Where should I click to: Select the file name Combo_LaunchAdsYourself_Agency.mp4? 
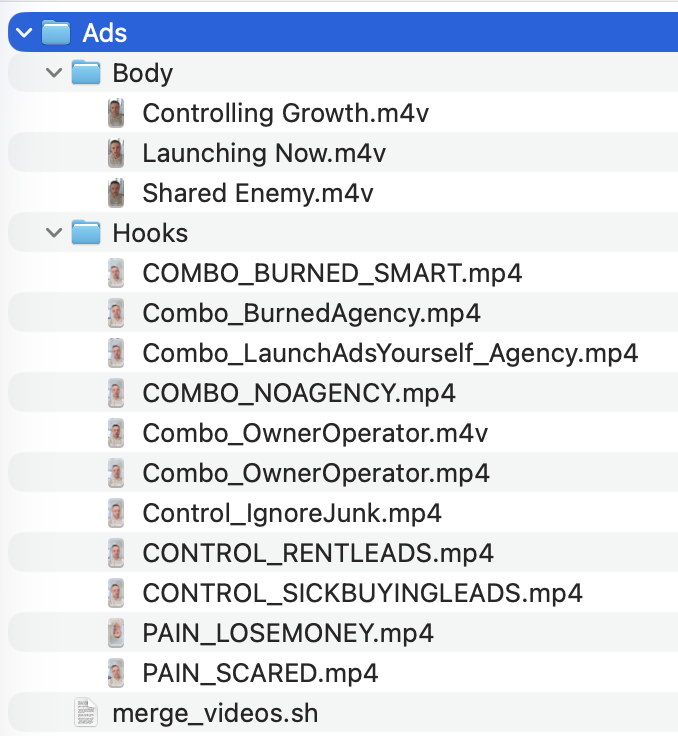[390, 353]
